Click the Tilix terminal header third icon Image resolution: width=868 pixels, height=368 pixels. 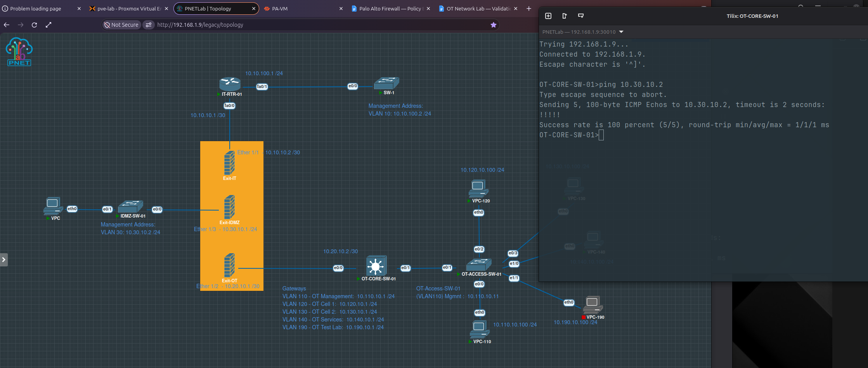tap(581, 16)
